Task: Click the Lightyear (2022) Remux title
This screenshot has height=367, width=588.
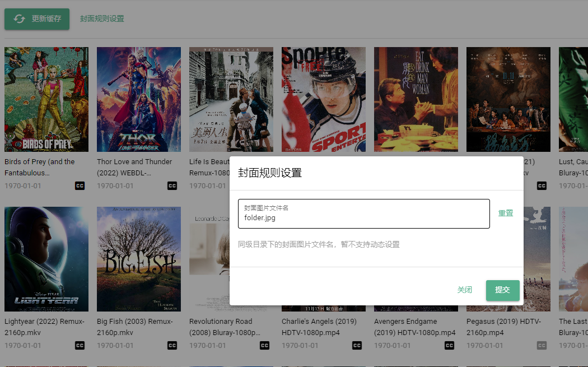Action: click(x=45, y=327)
